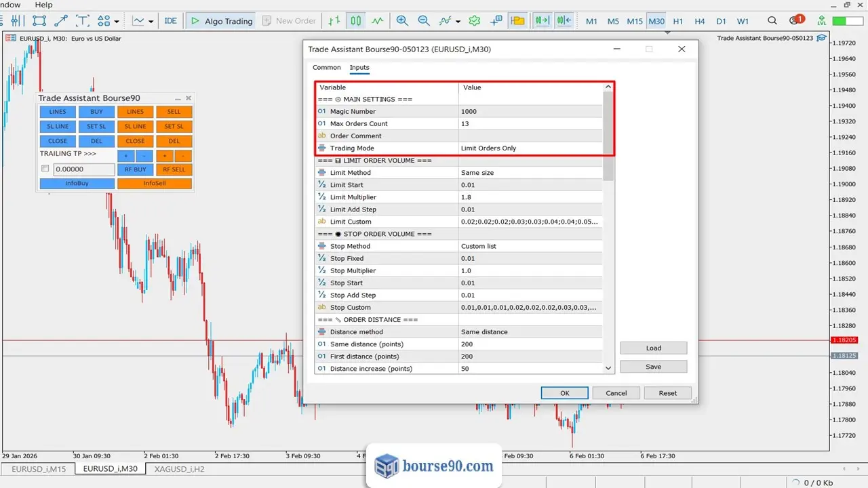Image resolution: width=868 pixels, height=488 pixels.
Task: Switch to the XAGUSD_i,H2 chart tab
Action: click(x=180, y=468)
